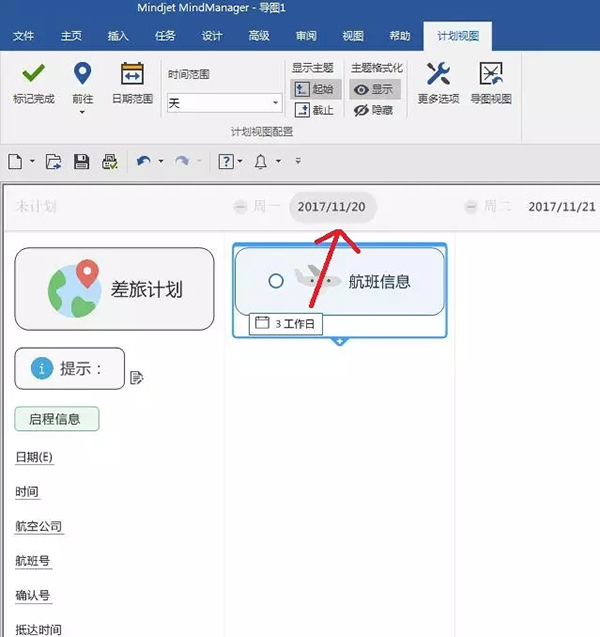This screenshot has height=637, width=600.
Task: Collapse the 周一 day column
Action: [x=240, y=207]
